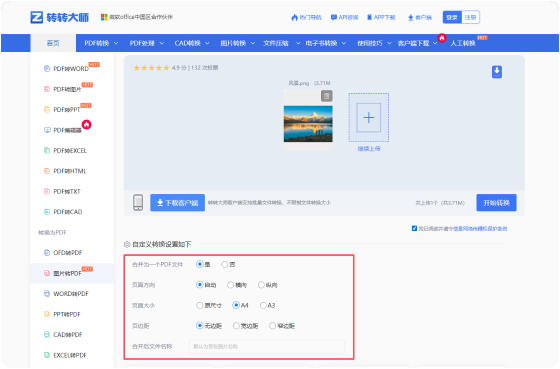Click the 转转大师 logo
Viewport: 560px width, 369px height.
click(60, 17)
